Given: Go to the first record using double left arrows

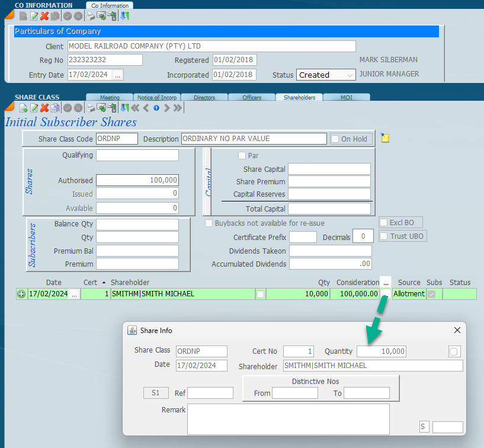Looking at the screenshot, I should [x=135, y=108].
